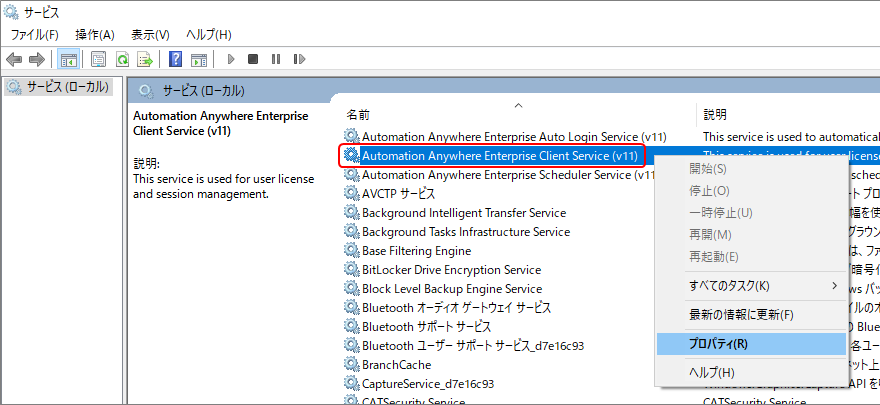Select Automation Anywhere Enterprise Auto Login Service
This screenshot has width=880, height=405.
[514, 136]
